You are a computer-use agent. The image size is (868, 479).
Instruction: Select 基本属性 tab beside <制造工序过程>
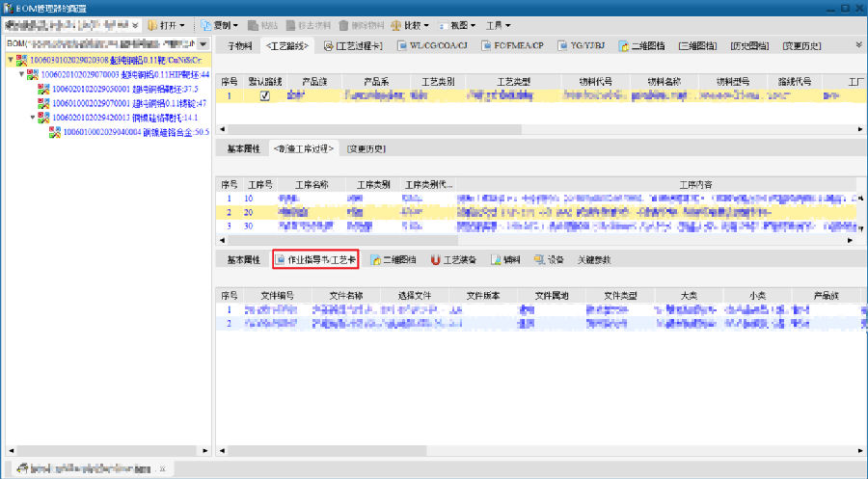(244, 148)
